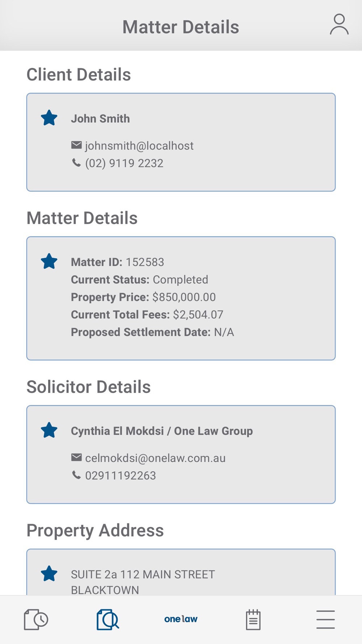Open the user profile icon
The image size is (362, 644).
coord(339,24)
